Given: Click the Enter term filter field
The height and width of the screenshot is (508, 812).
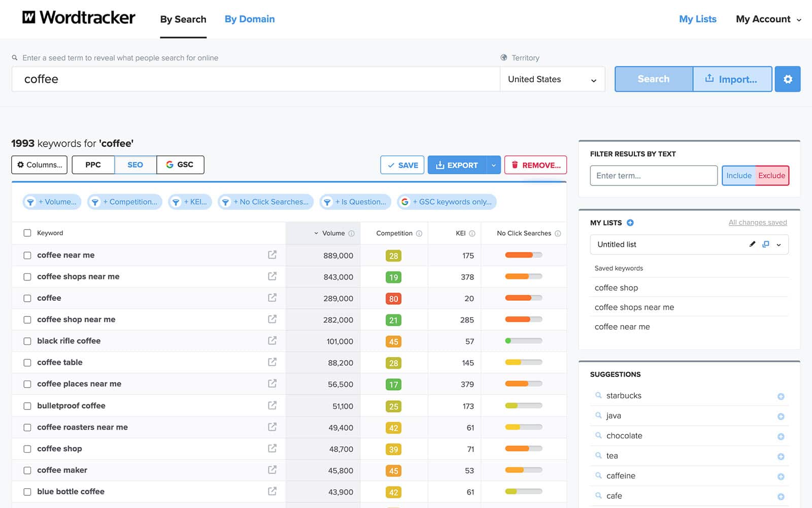Looking at the screenshot, I should (653, 176).
